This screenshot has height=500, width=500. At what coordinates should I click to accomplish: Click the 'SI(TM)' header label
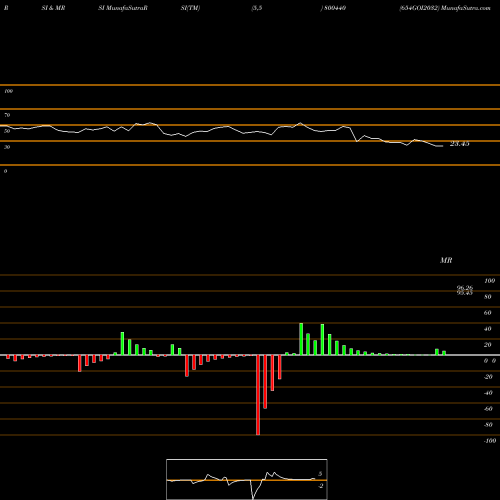190,8
